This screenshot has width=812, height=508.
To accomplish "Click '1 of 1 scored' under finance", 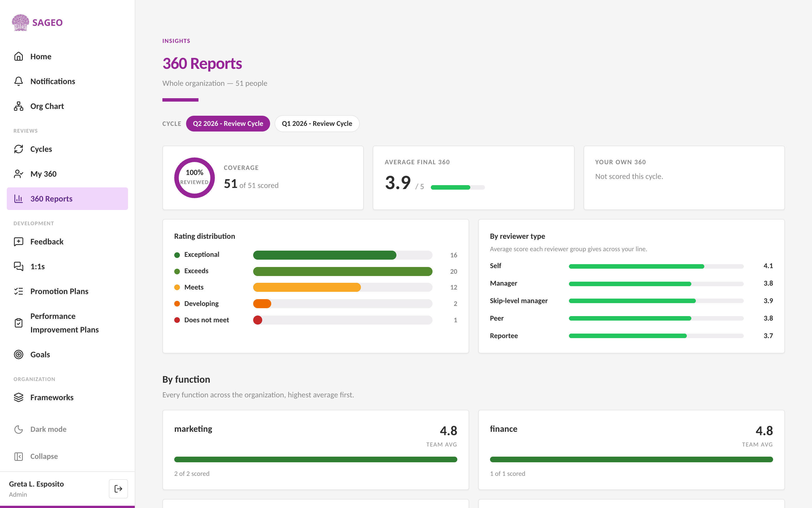I will point(507,473).
